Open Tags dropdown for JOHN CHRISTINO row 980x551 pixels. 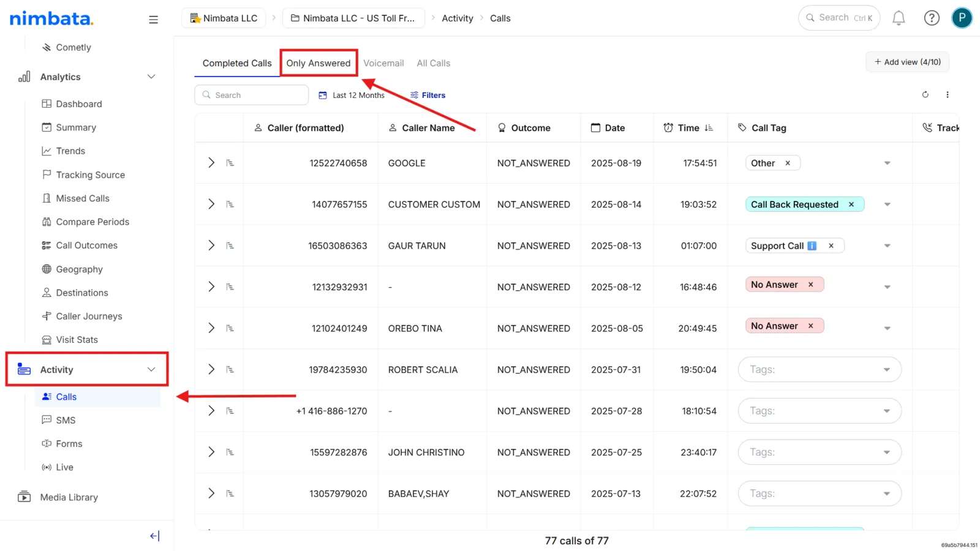tap(820, 452)
